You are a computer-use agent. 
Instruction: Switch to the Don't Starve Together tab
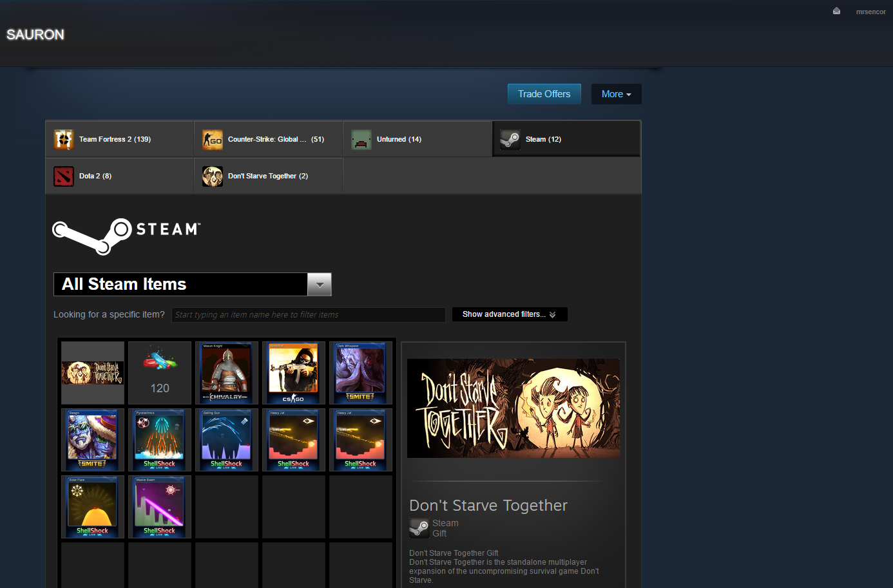pos(268,176)
